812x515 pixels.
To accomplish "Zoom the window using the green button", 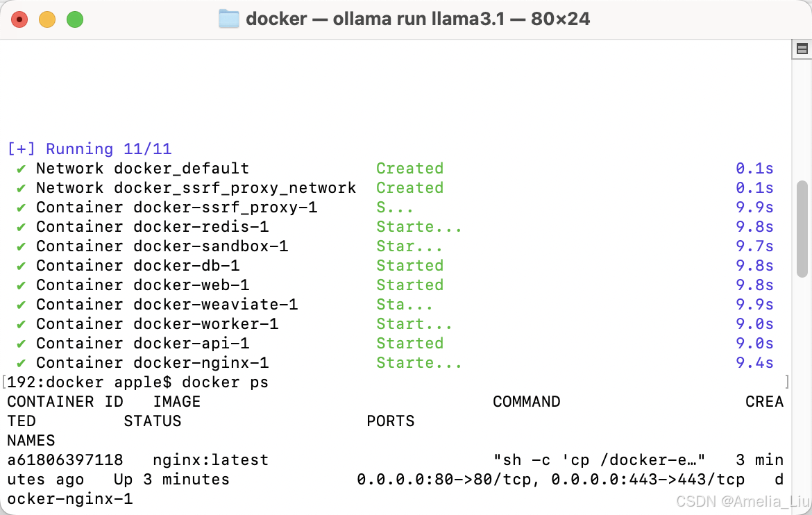I will coord(75,19).
